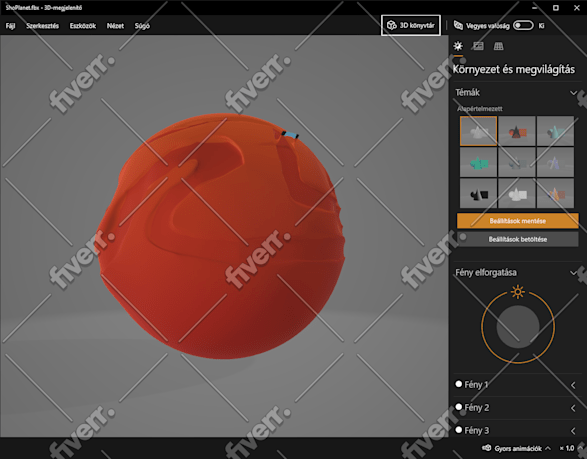Select the grid and views tab icon
This screenshot has width=587, height=459.
pos(498,46)
